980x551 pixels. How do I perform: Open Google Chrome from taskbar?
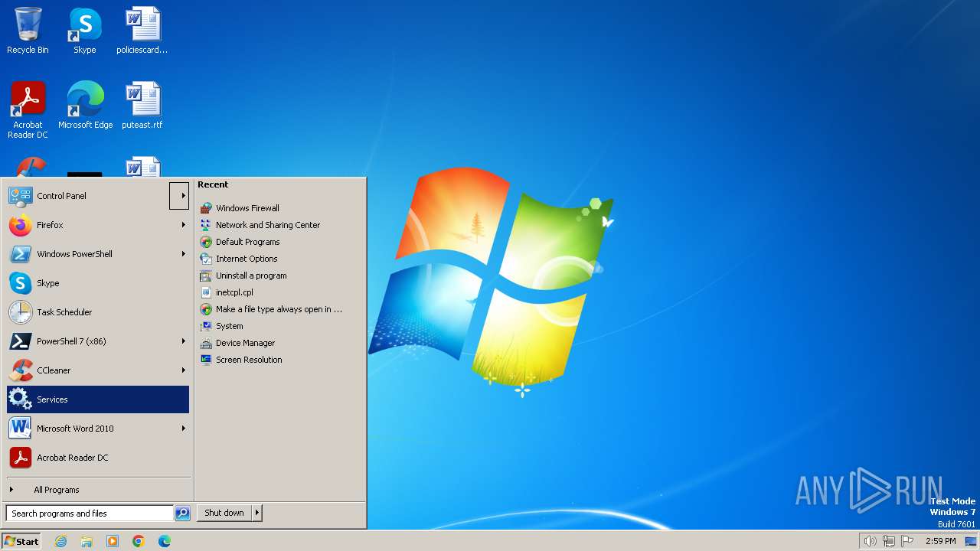[x=139, y=541]
